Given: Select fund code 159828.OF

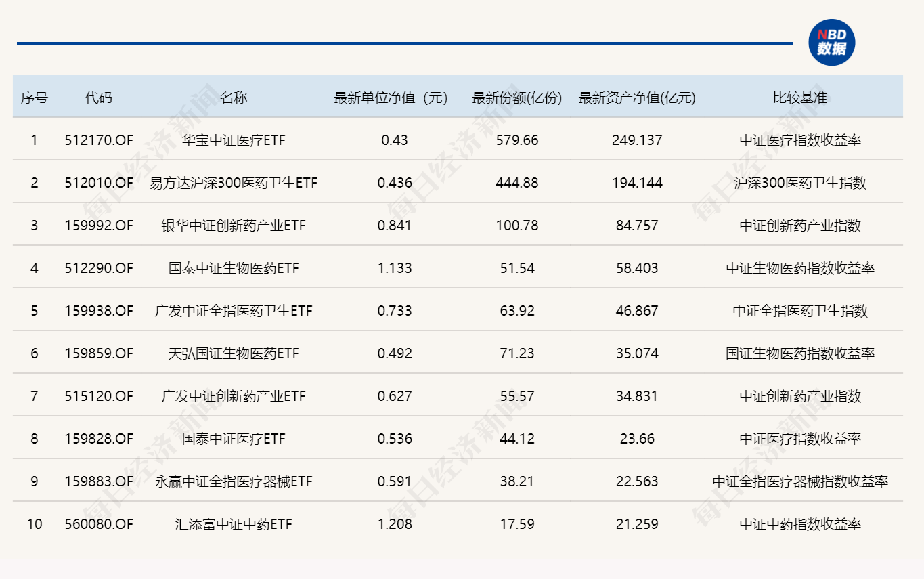Looking at the screenshot, I should 99,439.
